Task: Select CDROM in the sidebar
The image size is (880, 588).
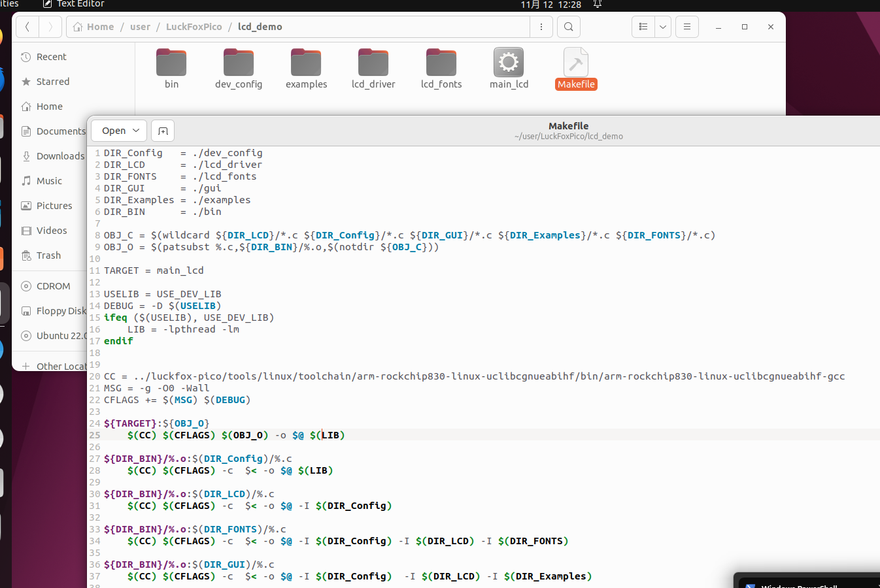Action: pos(52,286)
